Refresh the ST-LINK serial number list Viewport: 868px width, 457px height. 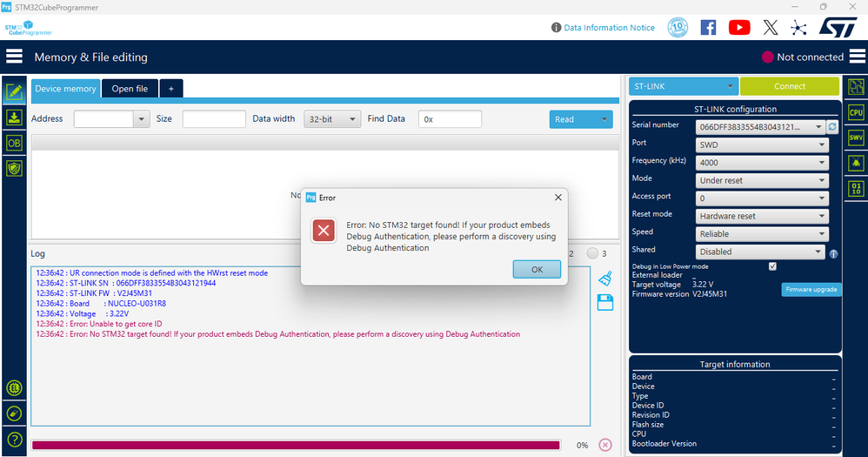(x=832, y=127)
